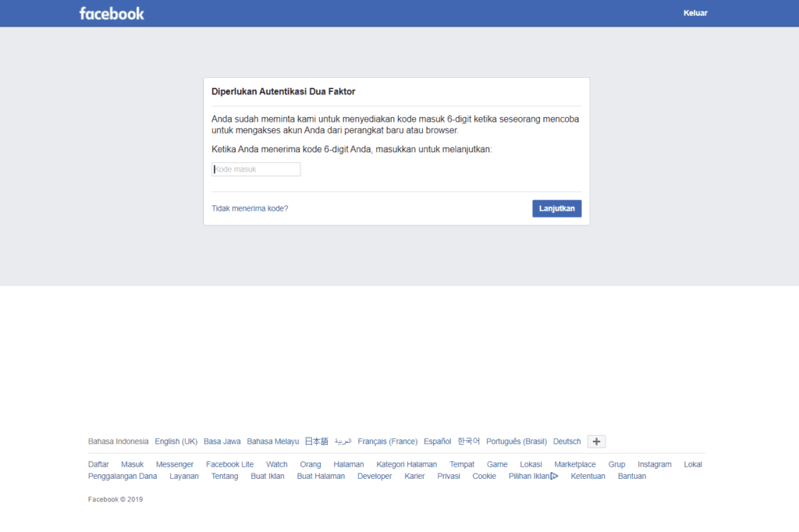
Task: Click the plus icon for more languages
Action: click(596, 442)
